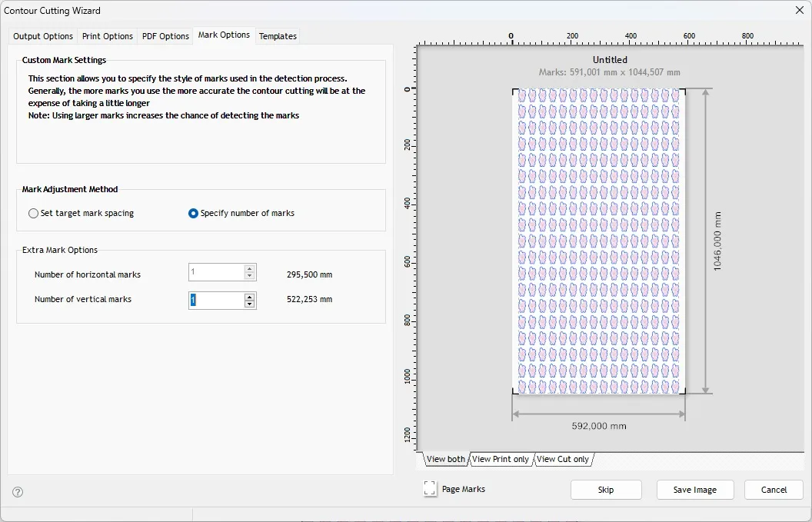
Task: Click the 522,253 mm vertical spacing value
Action: click(310, 299)
